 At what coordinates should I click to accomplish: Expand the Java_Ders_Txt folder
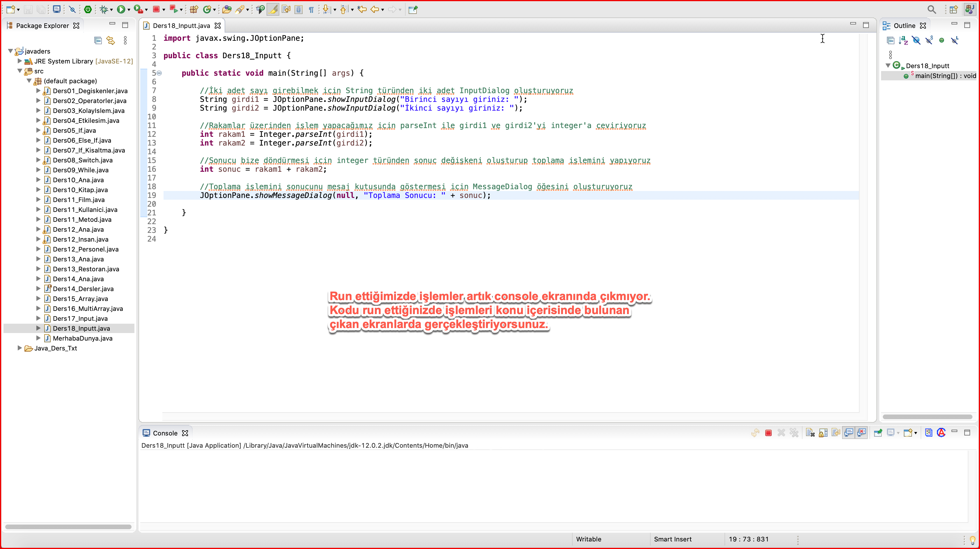[19, 348]
